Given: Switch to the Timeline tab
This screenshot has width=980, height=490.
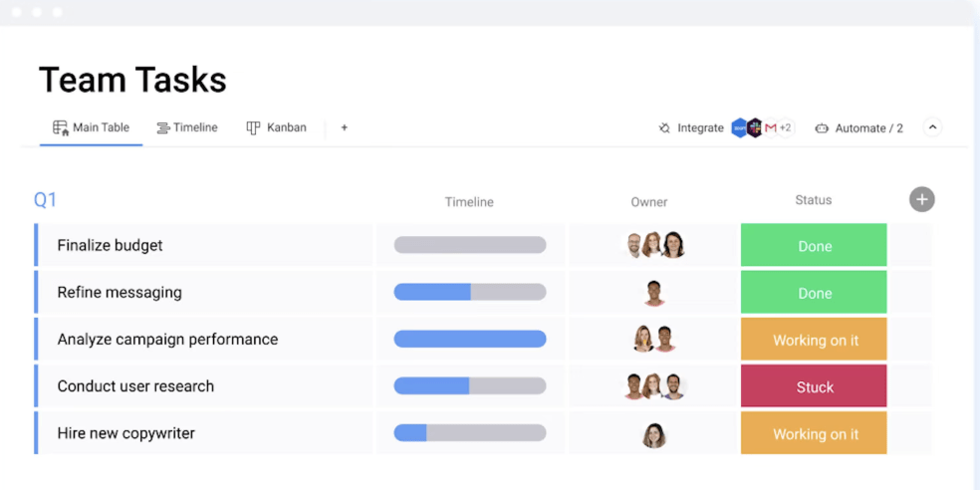Looking at the screenshot, I should click(x=187, y=127).
